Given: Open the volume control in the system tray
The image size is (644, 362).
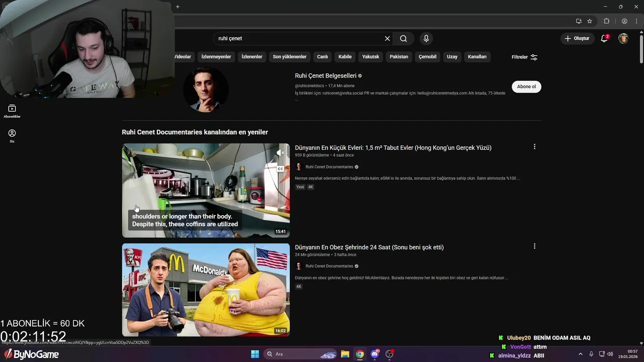Looking at the screenshot, I should 610,354.
